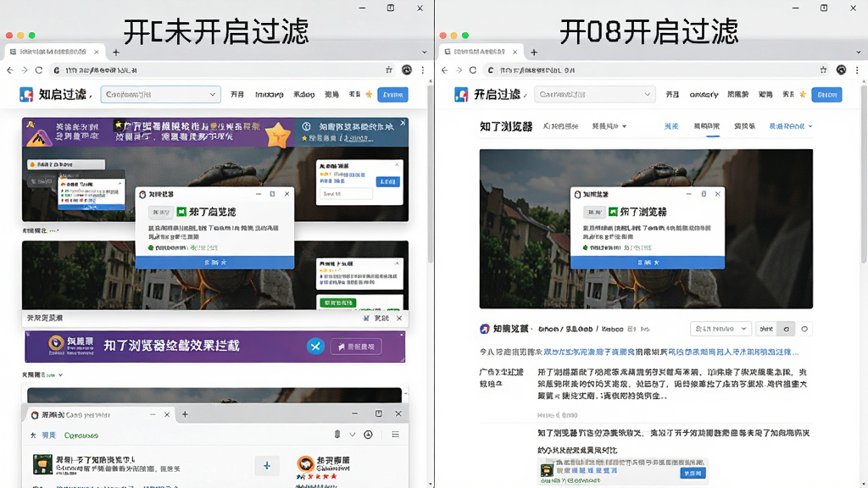The image size is (868, 488).
Task: Open the history clock in inner window toolbar
Action: coord(368,435)
